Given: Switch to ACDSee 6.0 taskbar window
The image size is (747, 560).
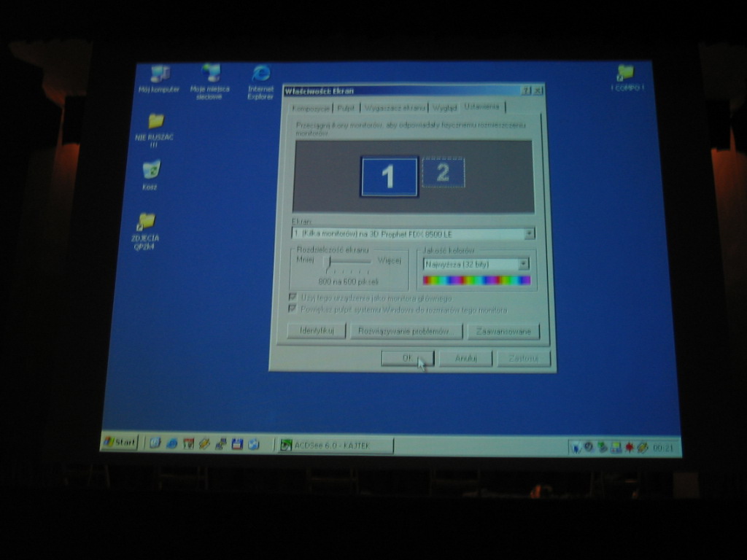Looking at the screenshot, I should point(336,445).
